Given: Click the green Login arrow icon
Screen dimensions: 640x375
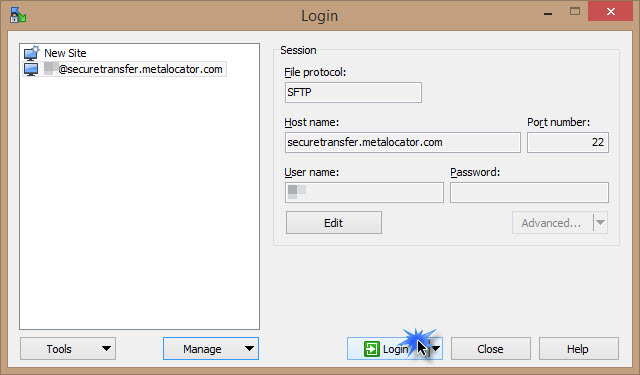Looking at the screenshot, I should pyautogui.click(x=371, y=349).
